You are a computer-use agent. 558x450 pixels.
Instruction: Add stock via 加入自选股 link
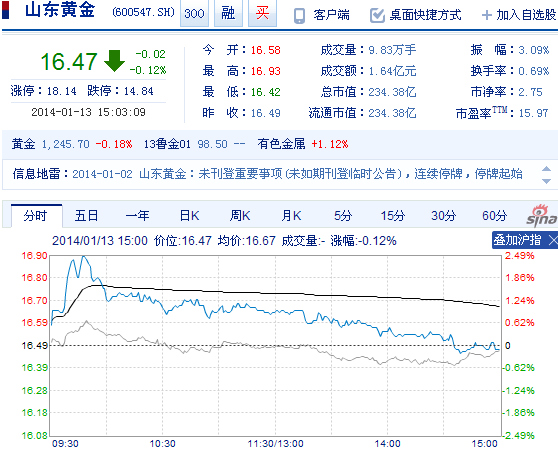tap(526, 15)
